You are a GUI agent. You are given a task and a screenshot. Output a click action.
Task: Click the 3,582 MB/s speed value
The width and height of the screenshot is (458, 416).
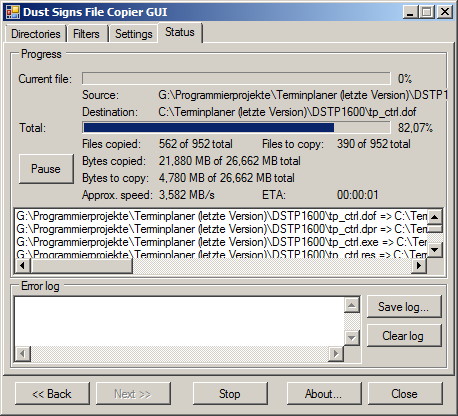[x=187, y=195]
